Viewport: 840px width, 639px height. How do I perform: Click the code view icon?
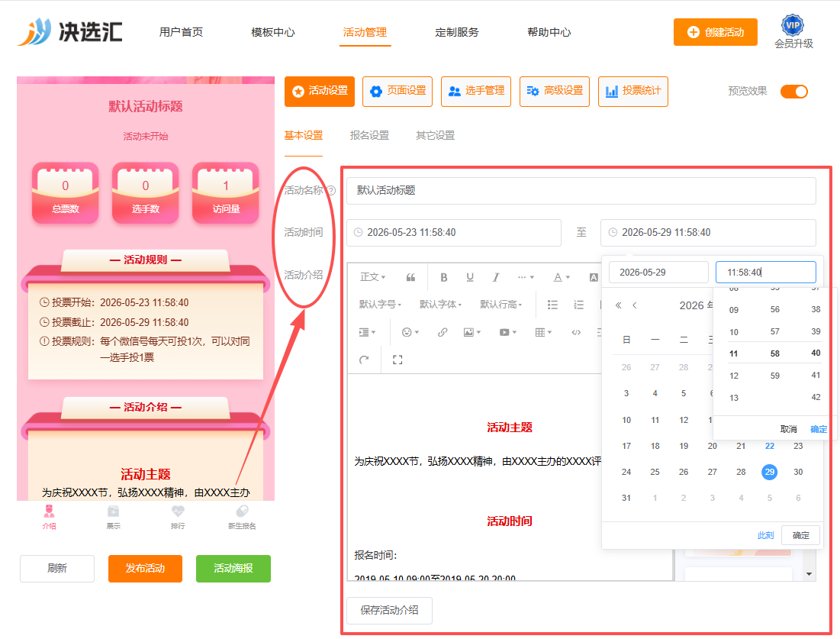[x=576, y=332]
